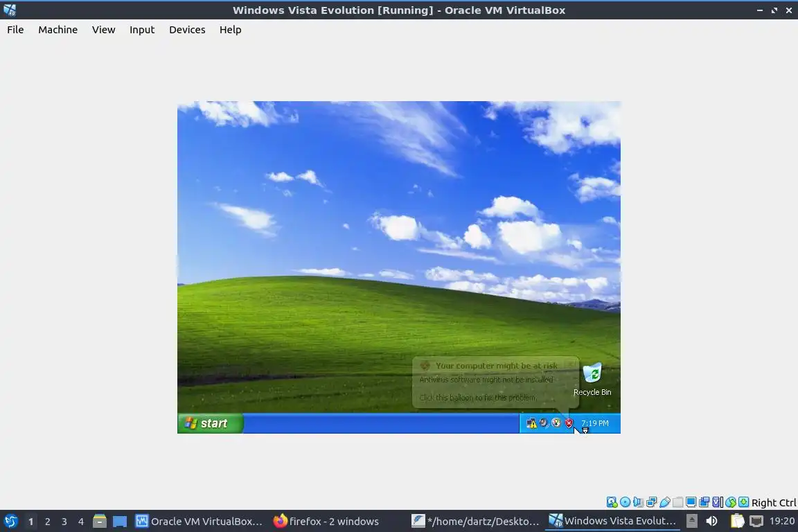
Task: Click the CPU virtualization (V) status icon
Action: click(x=717, y=502)
